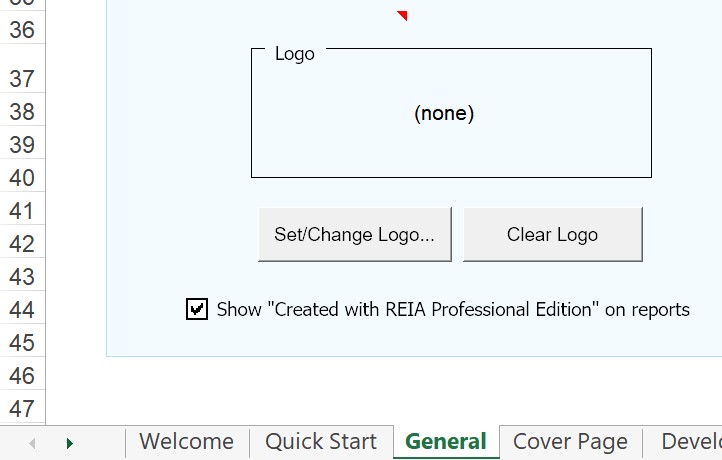Go to the Cover Page sheet

570,442
